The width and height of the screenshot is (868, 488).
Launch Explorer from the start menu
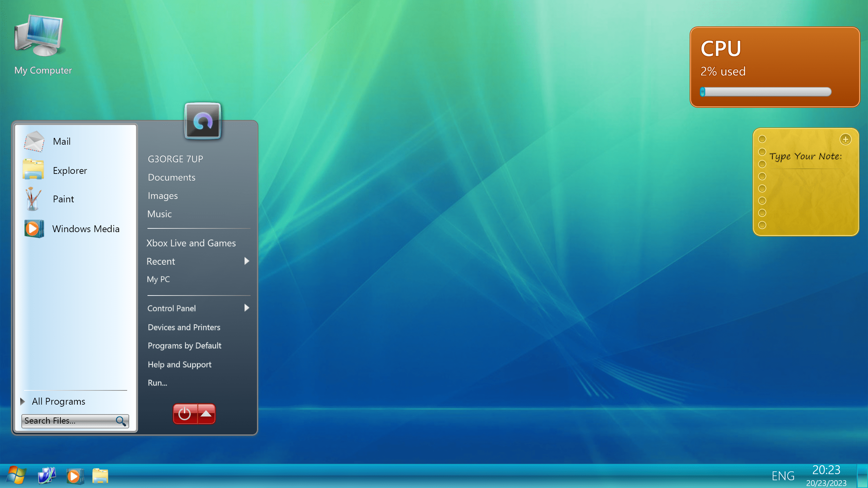[x=70, y=170]
